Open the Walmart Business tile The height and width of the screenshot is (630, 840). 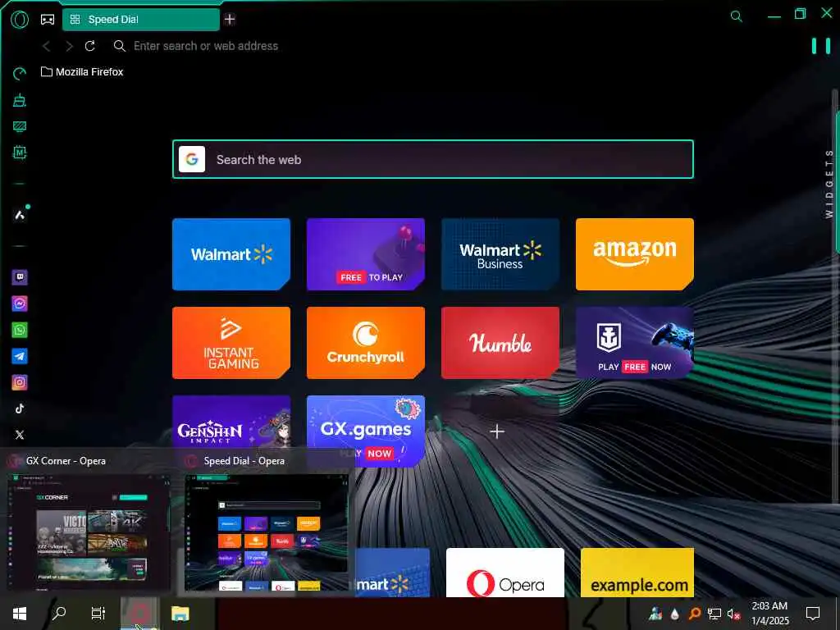[500, 254]
